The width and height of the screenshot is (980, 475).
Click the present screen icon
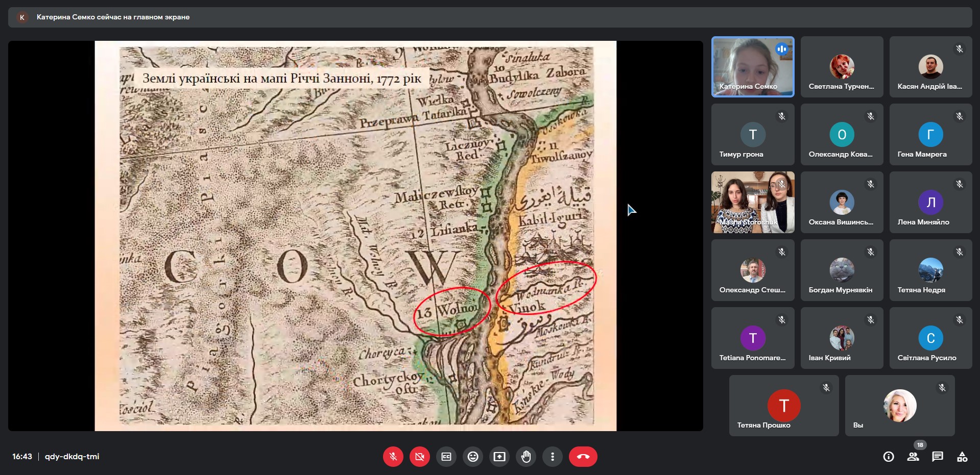pyautogui.click(x=499, y=457)
